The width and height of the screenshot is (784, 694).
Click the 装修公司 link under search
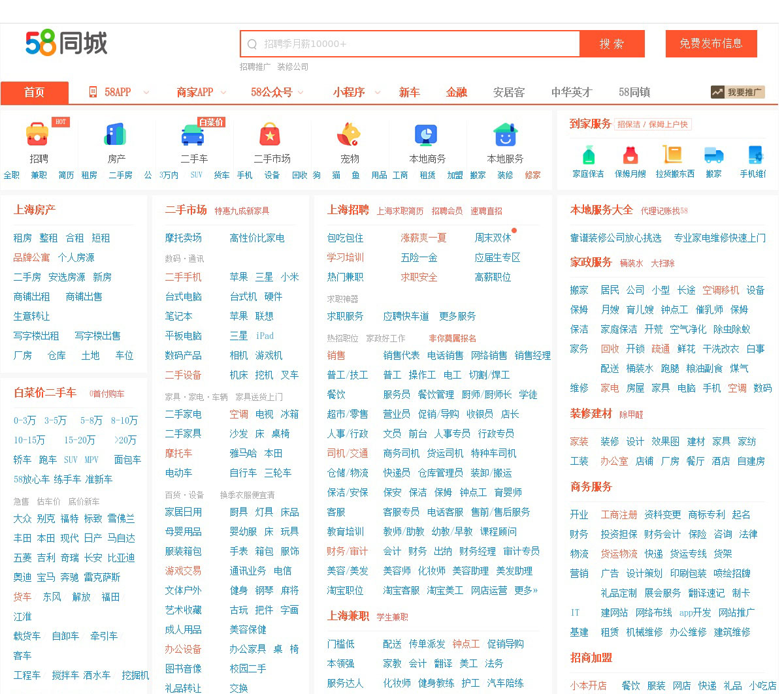pyautogui.click(x=293, y=67)
